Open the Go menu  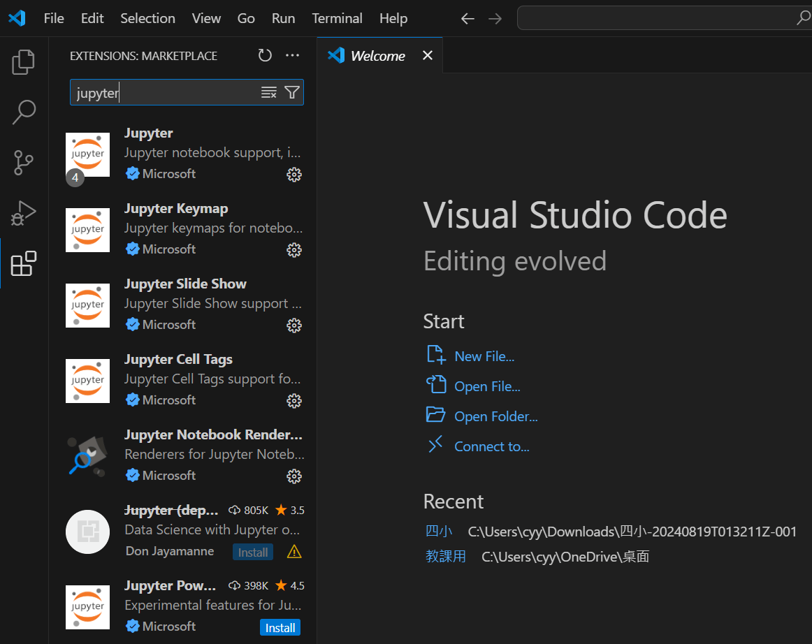tap(246, 18)
